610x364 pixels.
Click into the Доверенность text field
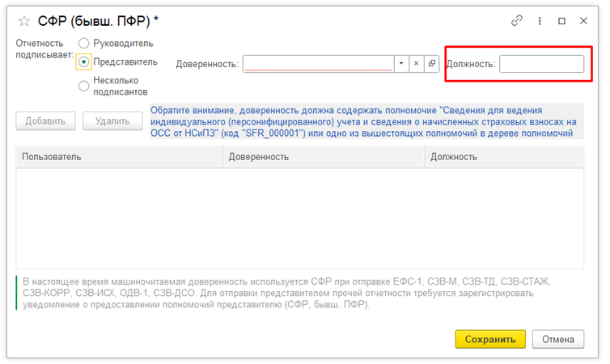[318, 64]
